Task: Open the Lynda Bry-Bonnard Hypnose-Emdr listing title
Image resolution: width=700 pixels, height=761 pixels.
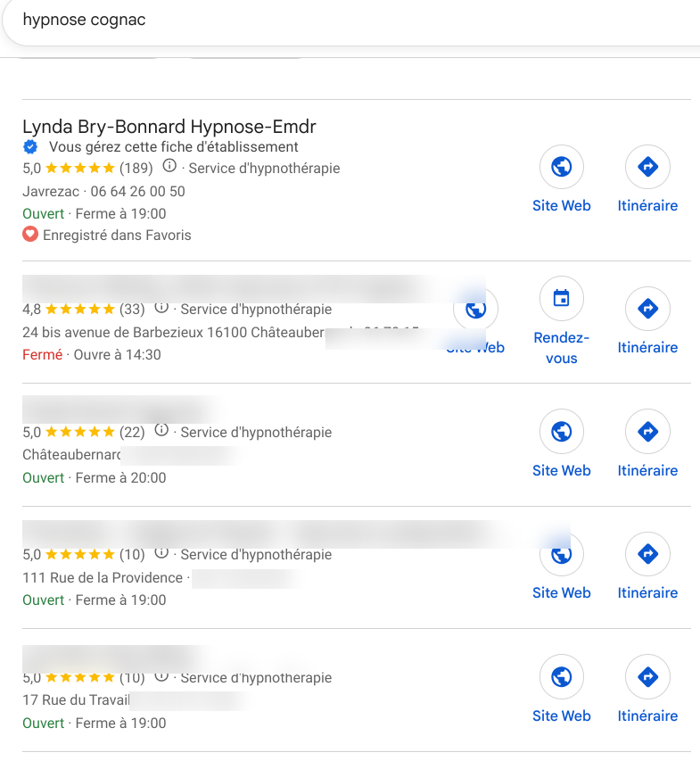Action: coord(169,127)
